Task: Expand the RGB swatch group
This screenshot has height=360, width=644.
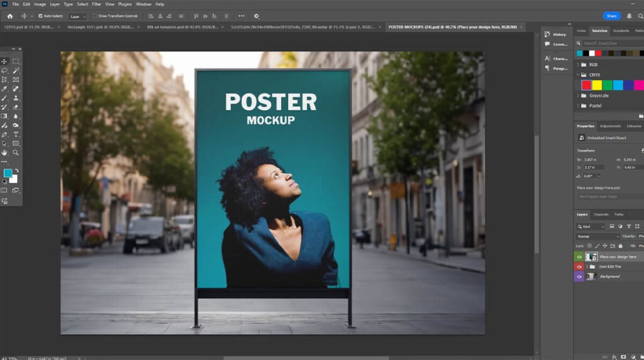Action: [579, 64]
